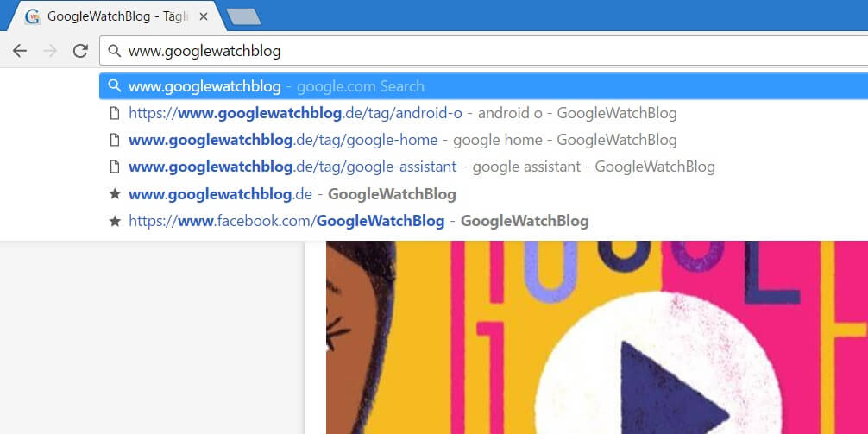Click the forward navigation arrow
This screenshot has height=434, width=868.
[50, 51]
